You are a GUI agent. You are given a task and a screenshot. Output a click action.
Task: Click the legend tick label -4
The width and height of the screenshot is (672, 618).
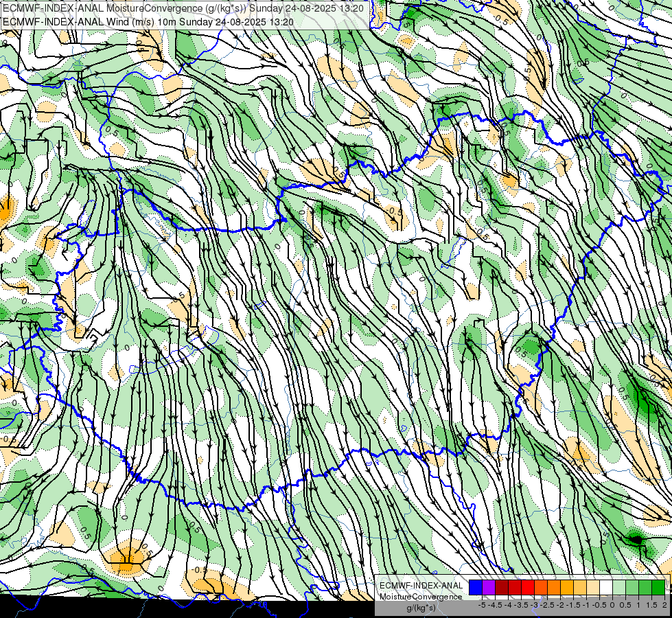[508, 605]
